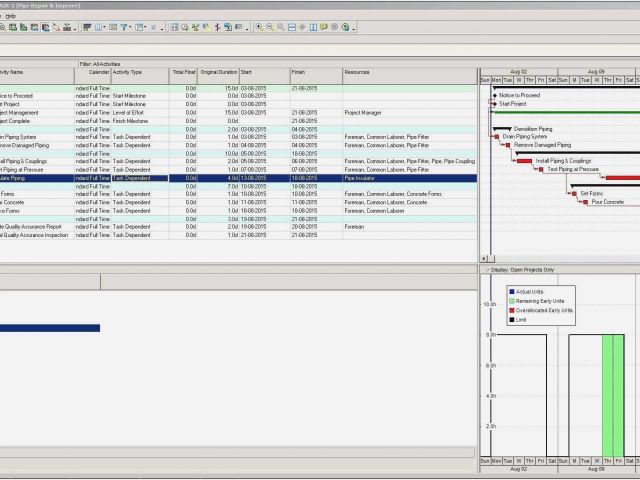Open the Help menu
Viewport: 640px width, 480px height.
point(11,16)
